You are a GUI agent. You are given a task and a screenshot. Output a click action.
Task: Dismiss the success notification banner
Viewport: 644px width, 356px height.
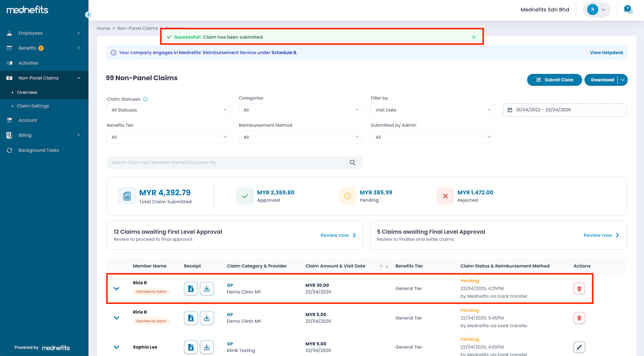coord(474,37)
